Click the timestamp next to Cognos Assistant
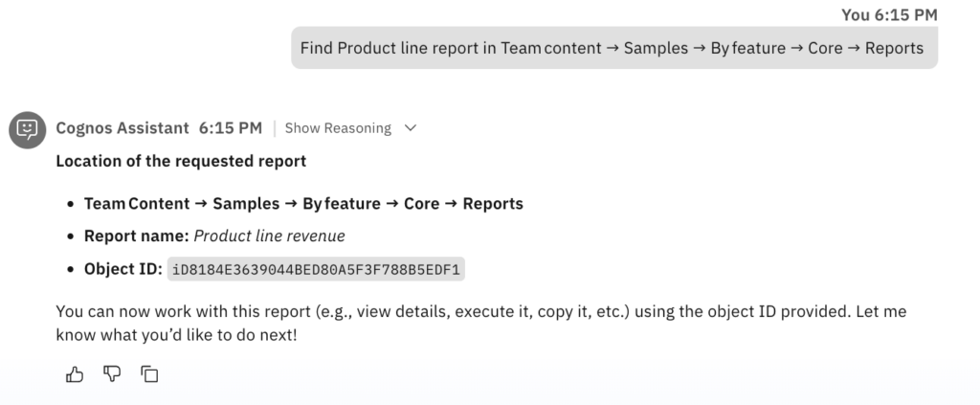980x405 pixels. (230, 128)
